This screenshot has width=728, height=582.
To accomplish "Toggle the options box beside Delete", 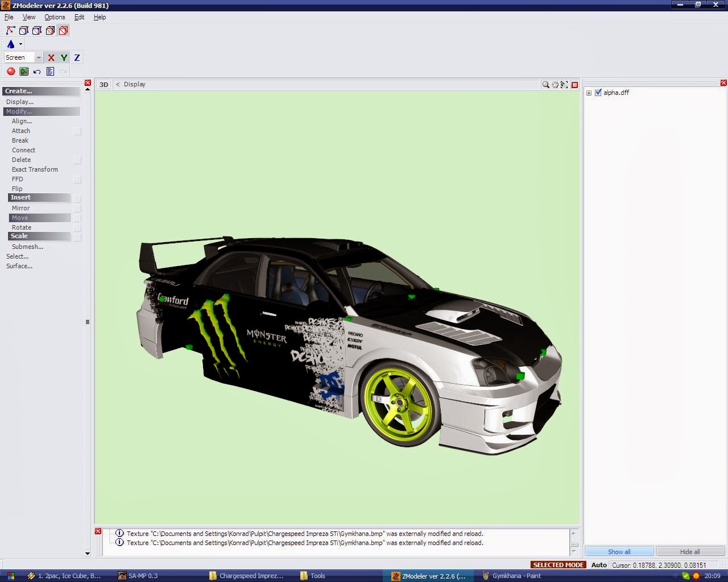I will pyautogui.click(x=77, y=160).
